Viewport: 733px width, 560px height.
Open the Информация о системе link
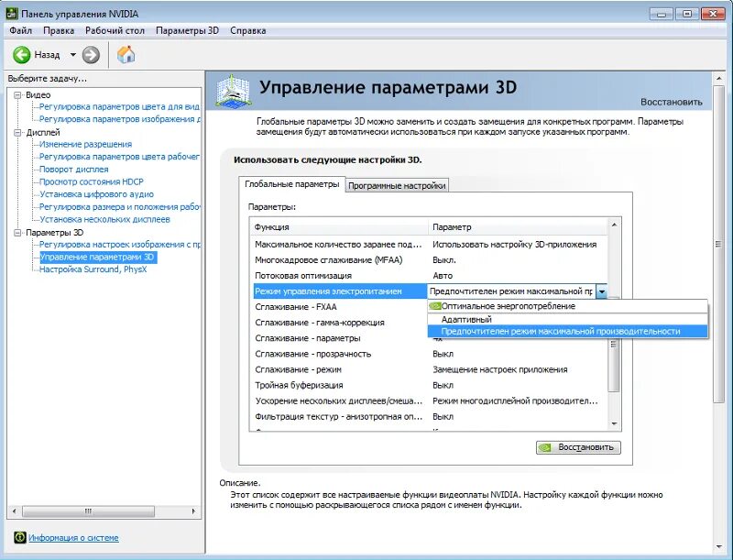pyautogui.click(x=73, y=538)
